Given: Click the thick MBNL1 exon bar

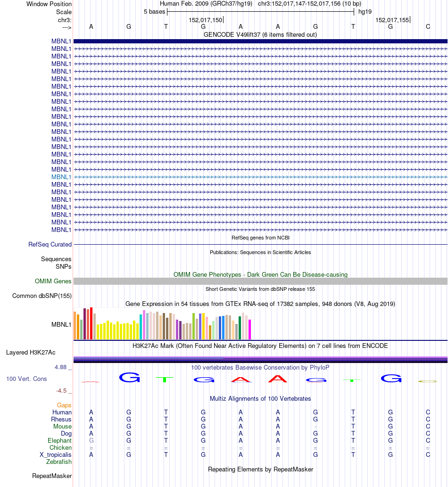Looking at the screenshot, I should tap(260, 41).
